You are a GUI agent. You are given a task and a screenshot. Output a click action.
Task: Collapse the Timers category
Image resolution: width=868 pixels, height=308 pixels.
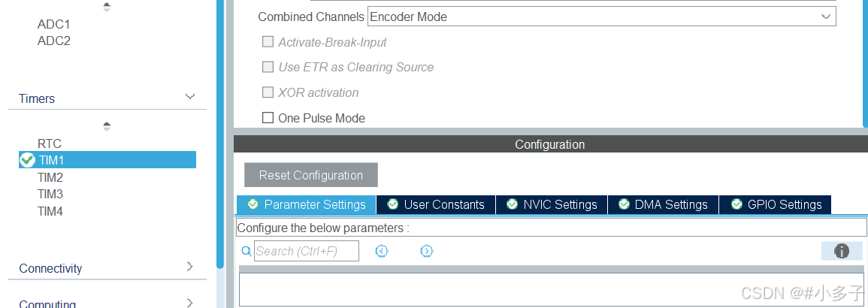pyautogui.click(x=190, y=97)
